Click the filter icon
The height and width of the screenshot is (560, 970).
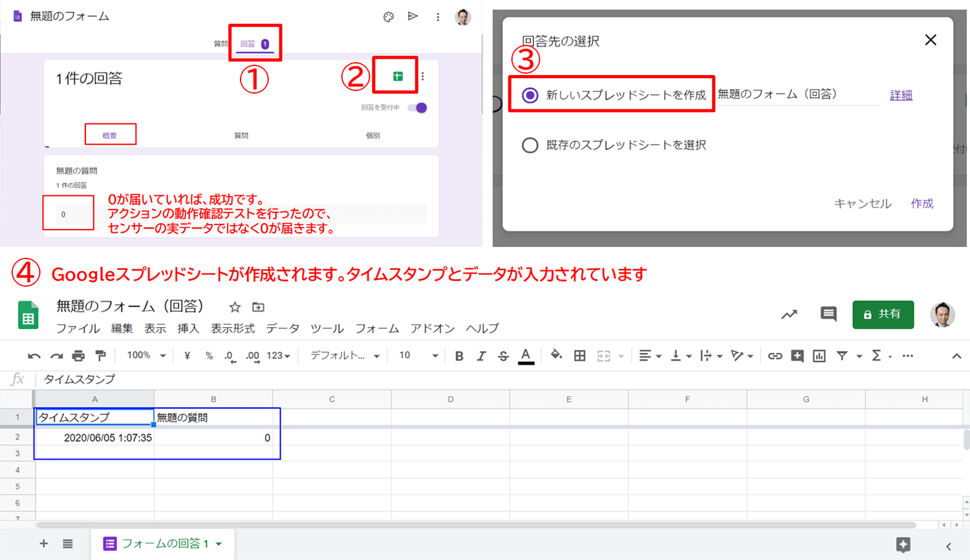842,356
